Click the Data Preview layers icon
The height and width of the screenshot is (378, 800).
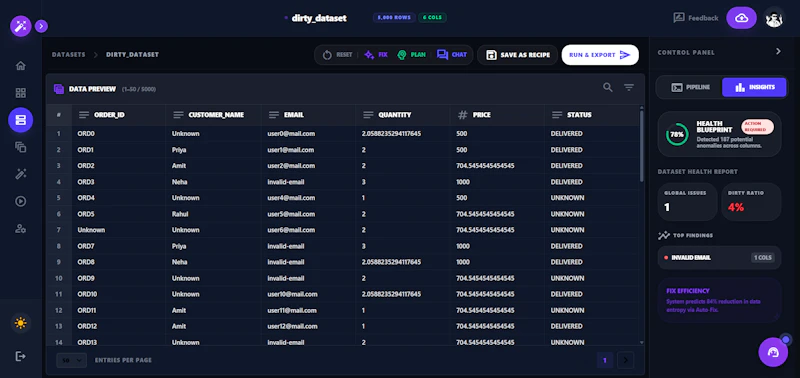click(59, 89)
